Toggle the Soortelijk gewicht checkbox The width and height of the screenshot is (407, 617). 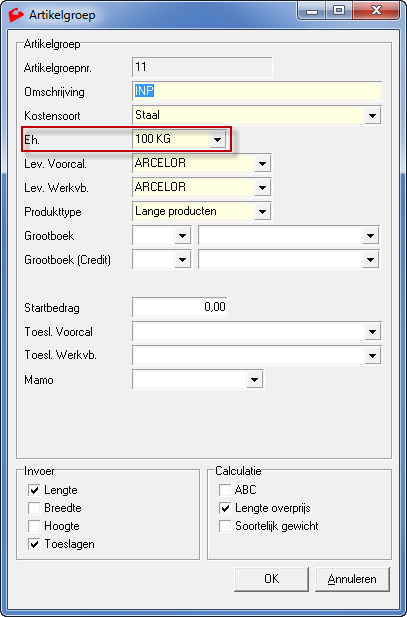point(225,526)
